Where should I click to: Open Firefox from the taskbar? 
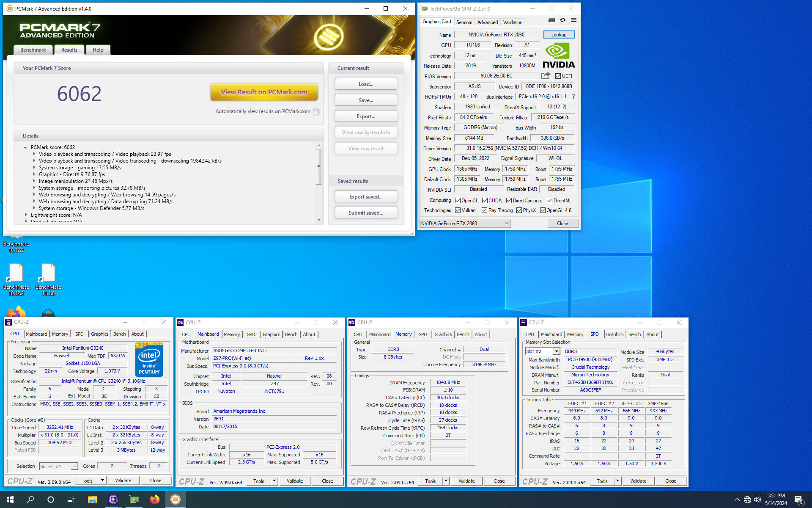coord(154,500)
